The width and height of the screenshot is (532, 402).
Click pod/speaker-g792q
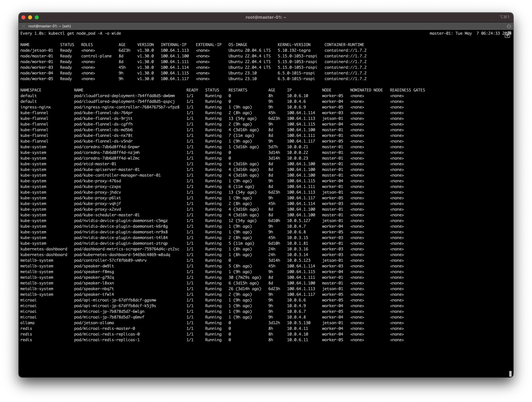[94, 277]
